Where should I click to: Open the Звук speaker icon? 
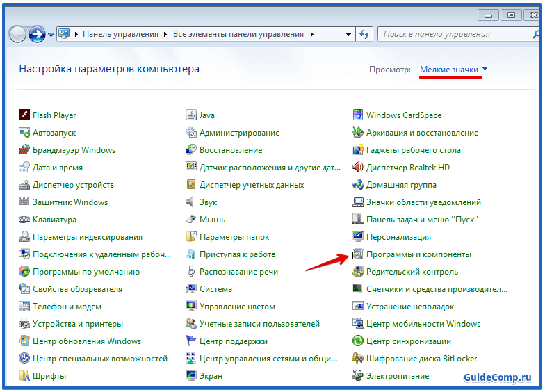coord(190,202)
